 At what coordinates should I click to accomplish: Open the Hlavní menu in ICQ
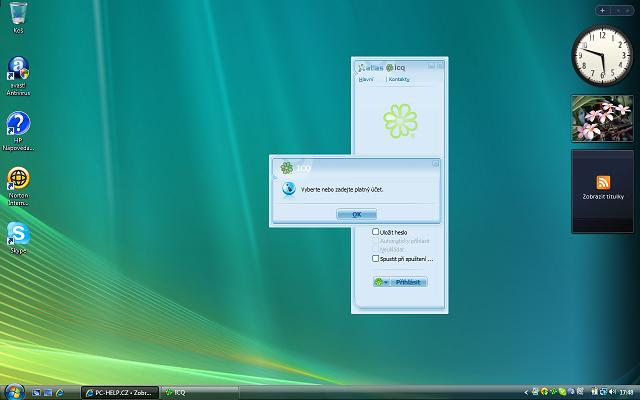click(366, 79)
